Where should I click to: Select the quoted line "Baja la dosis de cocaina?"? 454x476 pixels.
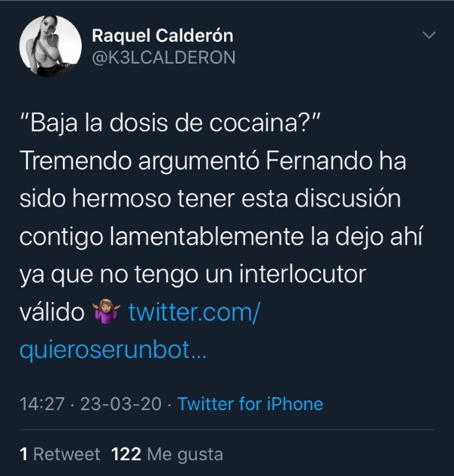pyautogui.click(x=170, y=123)
